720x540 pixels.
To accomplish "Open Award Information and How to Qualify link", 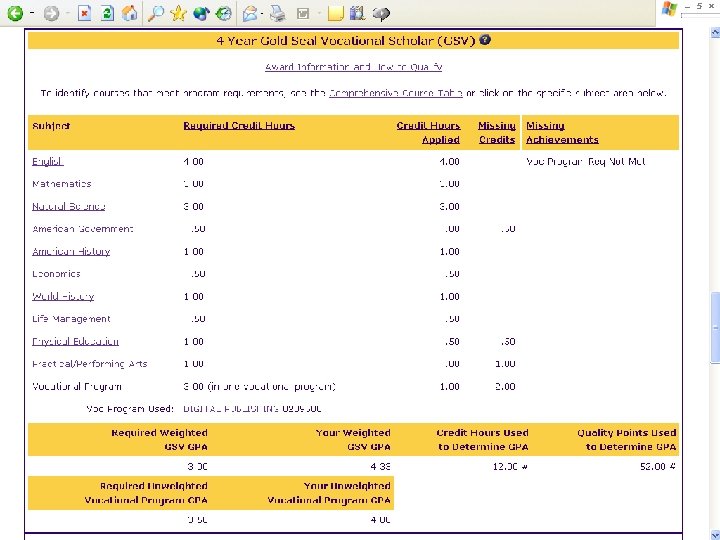I will pyautogui.click(x=354, y=67).
